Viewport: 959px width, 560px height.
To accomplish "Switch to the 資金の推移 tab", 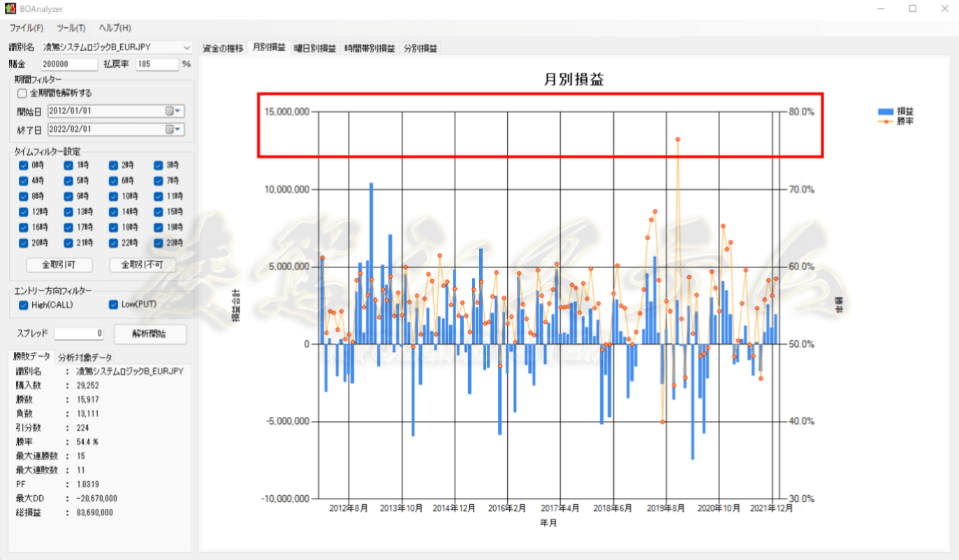I will (223, 48).
